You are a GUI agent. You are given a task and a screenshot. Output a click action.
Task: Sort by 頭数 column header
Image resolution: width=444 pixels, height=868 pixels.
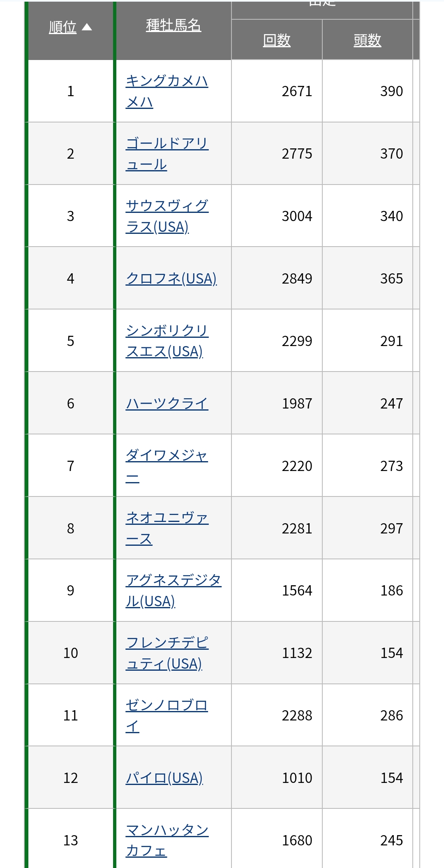[x=367, y=40]
